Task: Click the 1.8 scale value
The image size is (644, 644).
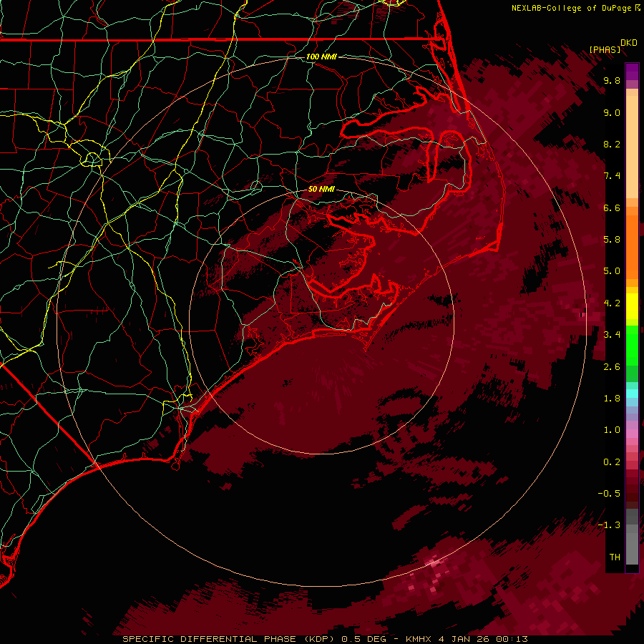Action: (x=612, y=399)
